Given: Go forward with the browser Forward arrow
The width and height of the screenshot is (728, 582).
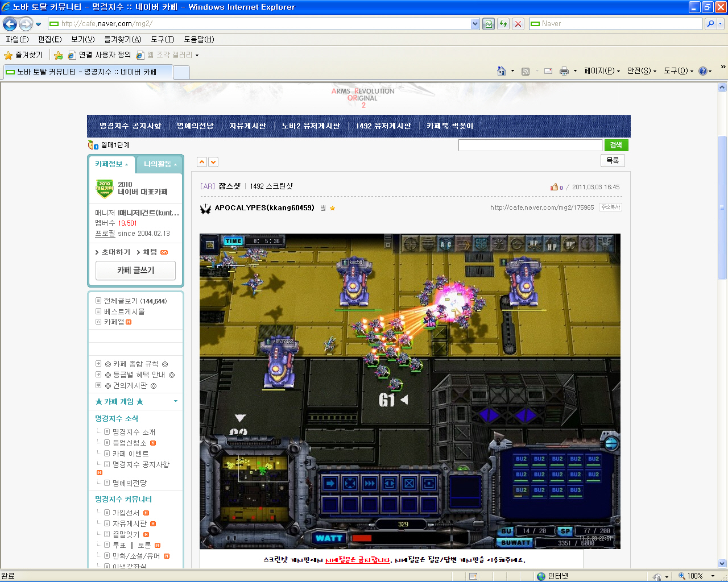Looking at the screenshot, I should 26,24.
